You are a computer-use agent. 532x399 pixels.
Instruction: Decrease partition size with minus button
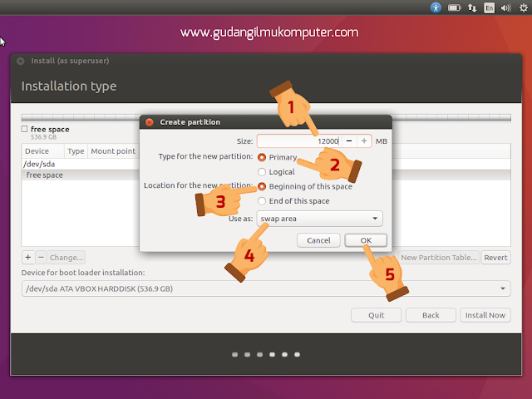pyautogui.click(x=349, y=141)
